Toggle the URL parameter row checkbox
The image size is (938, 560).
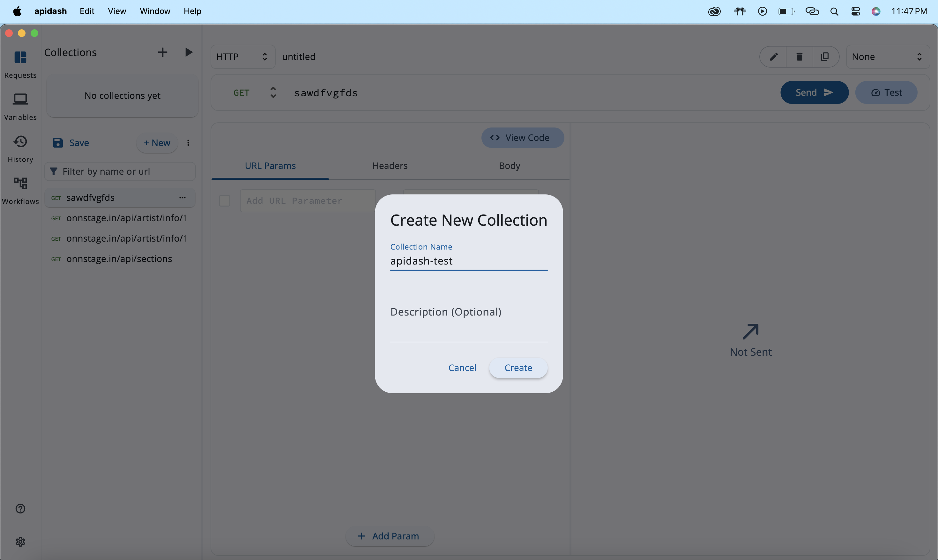coord(225,201)
